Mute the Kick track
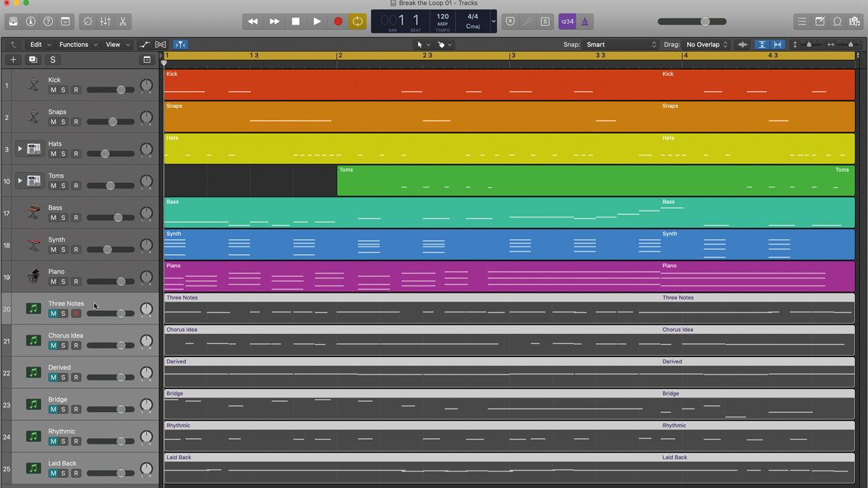Image resolution: width=868 pixels, height=488 pixels. (x=54, y=91)
